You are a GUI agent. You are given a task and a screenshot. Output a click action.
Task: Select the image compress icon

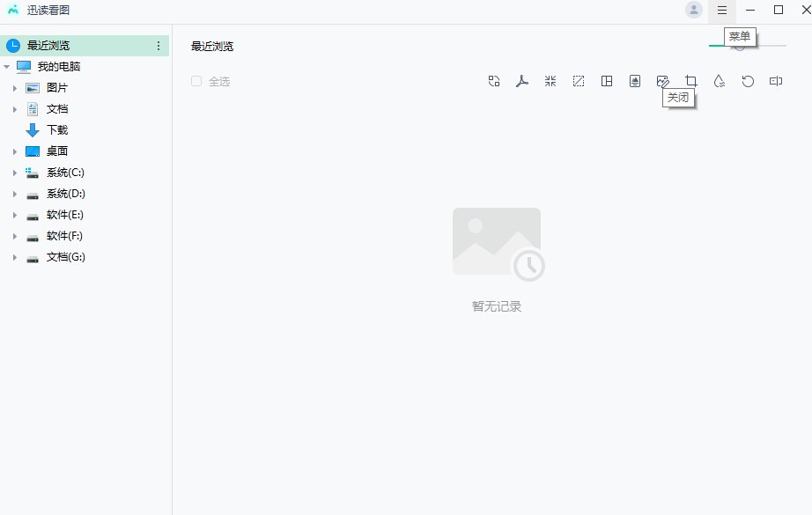[550, 81]
